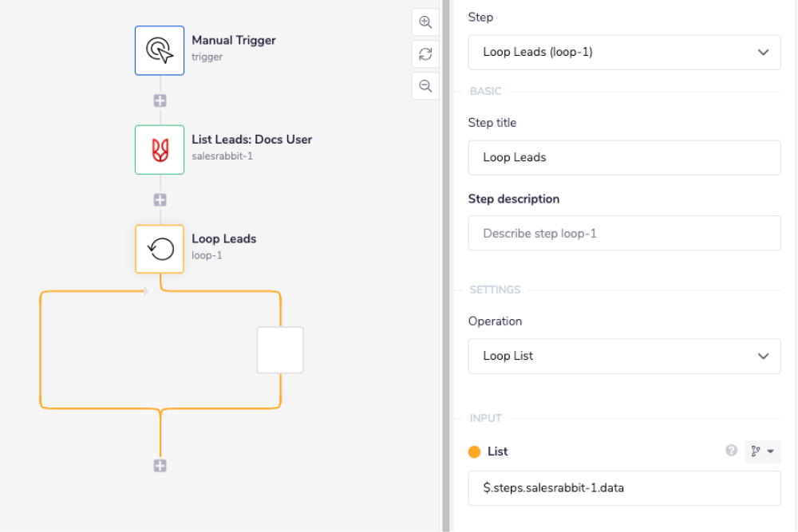Expand the arrow next to the mapping icon
This screenshot has height=532, width=798.
(x=769, y=451)
